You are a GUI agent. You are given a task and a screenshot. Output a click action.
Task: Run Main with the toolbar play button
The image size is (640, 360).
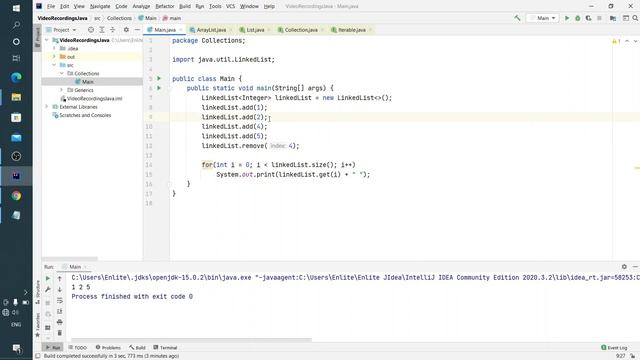[x=567, y=18]
